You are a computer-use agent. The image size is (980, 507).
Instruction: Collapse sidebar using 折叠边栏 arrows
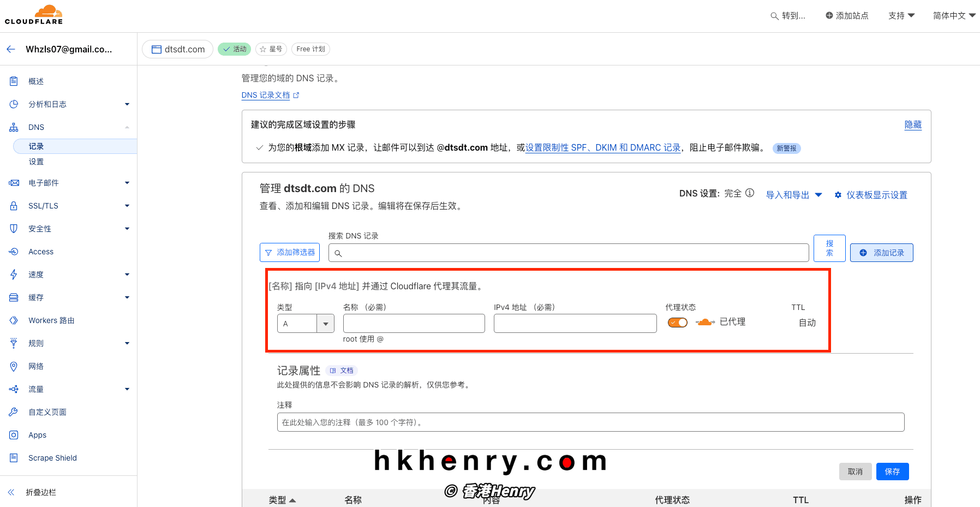tap(11, 492)
